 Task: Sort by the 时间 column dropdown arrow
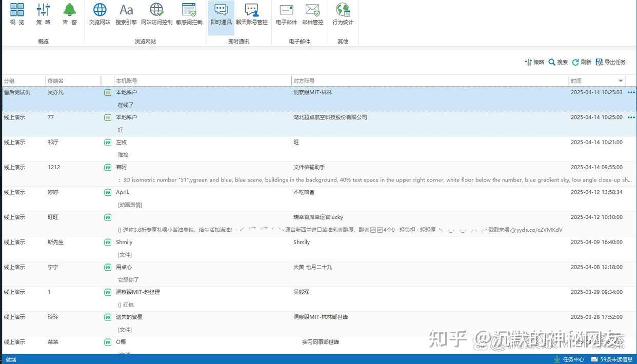pos(621,81)
